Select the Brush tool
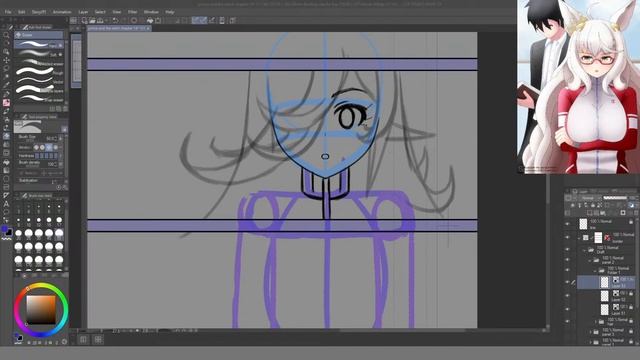The image size is (640, 360). [6, 111]
